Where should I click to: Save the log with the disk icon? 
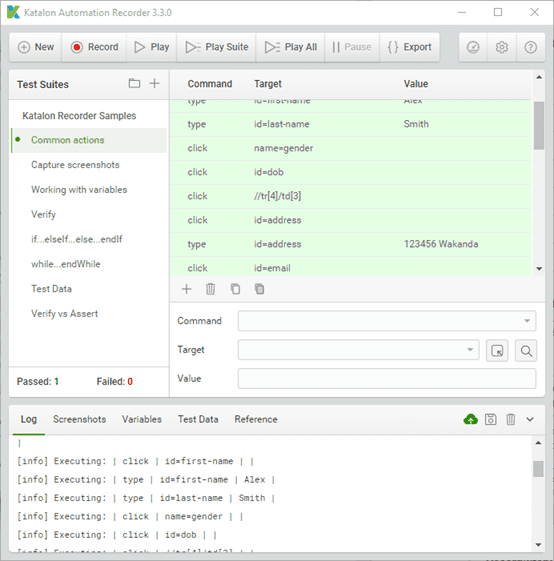[491, 419]
